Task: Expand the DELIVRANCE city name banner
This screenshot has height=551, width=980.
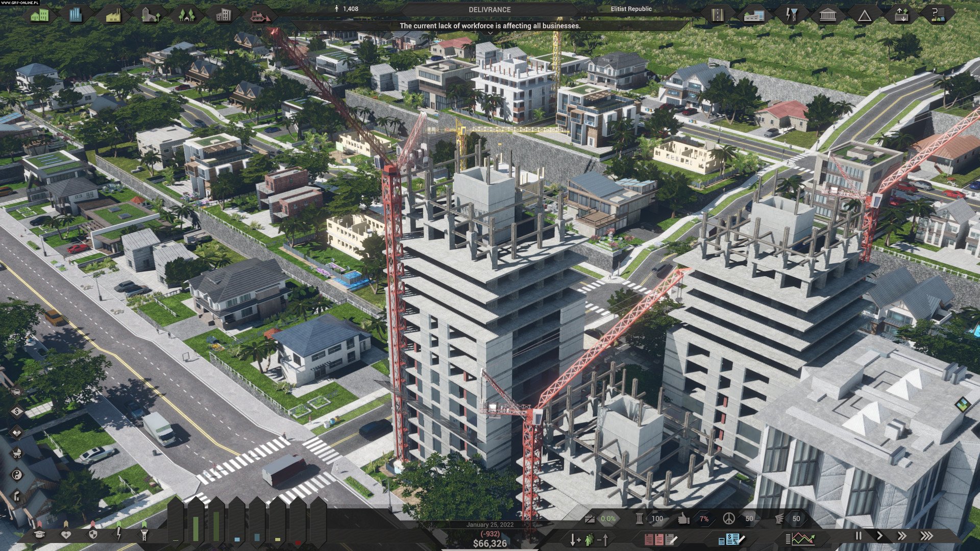Action: [x=489, y=9]
